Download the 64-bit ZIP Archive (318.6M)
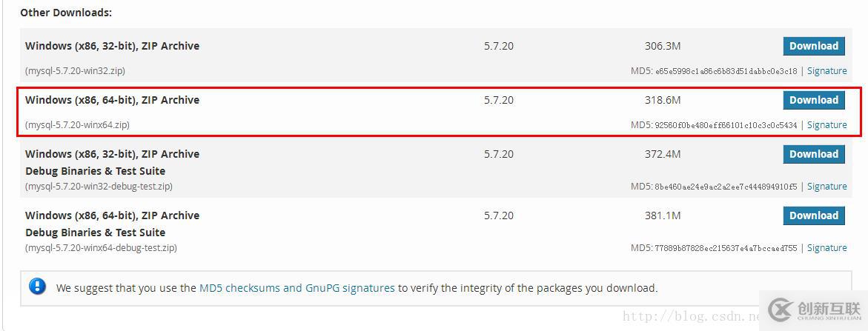The height and width of the screenshot is (331, 868). (814, 101)
